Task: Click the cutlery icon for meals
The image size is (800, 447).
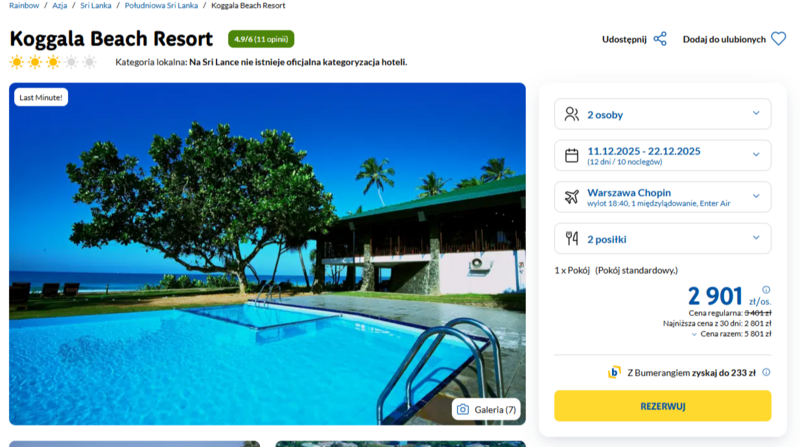Action: click(572, 238)
